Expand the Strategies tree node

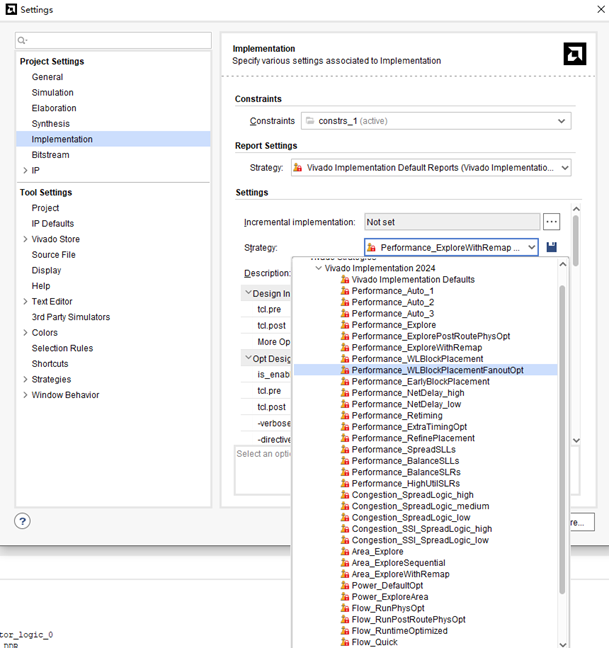[x=25, y=379]
